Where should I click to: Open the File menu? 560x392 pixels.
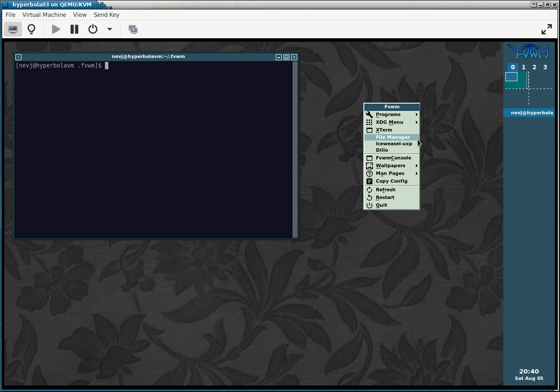10,15
